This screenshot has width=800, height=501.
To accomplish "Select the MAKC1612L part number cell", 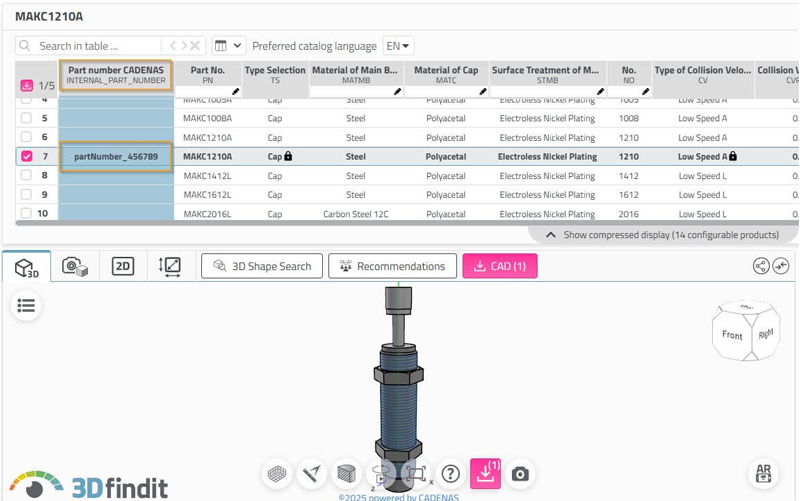I will 208,194.
